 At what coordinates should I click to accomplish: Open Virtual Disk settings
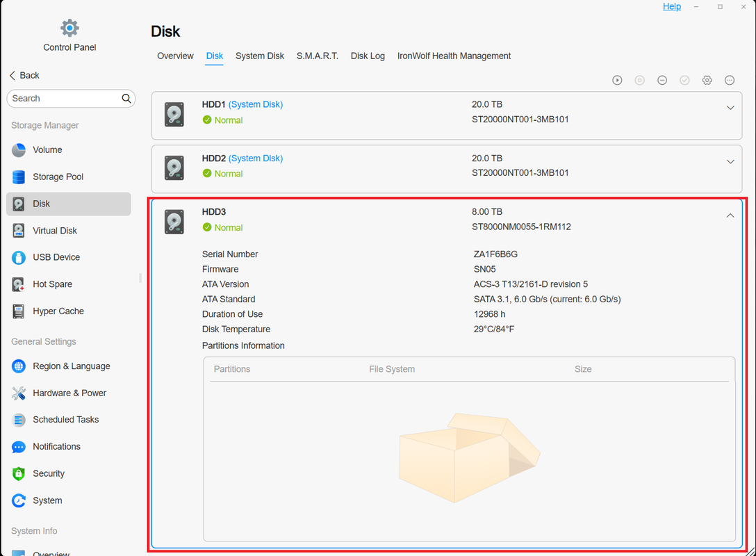click(69, 231)
